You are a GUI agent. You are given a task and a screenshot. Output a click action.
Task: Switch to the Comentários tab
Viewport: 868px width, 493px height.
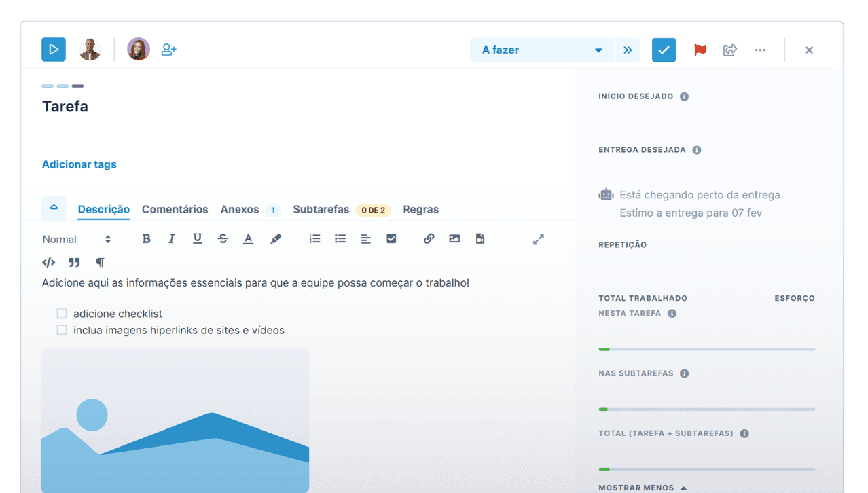coord(175,209)
